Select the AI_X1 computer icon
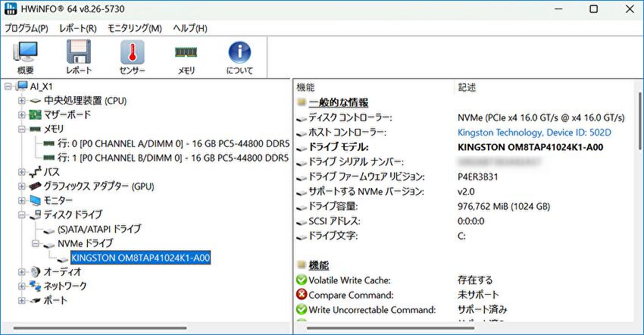 point(21,86)
